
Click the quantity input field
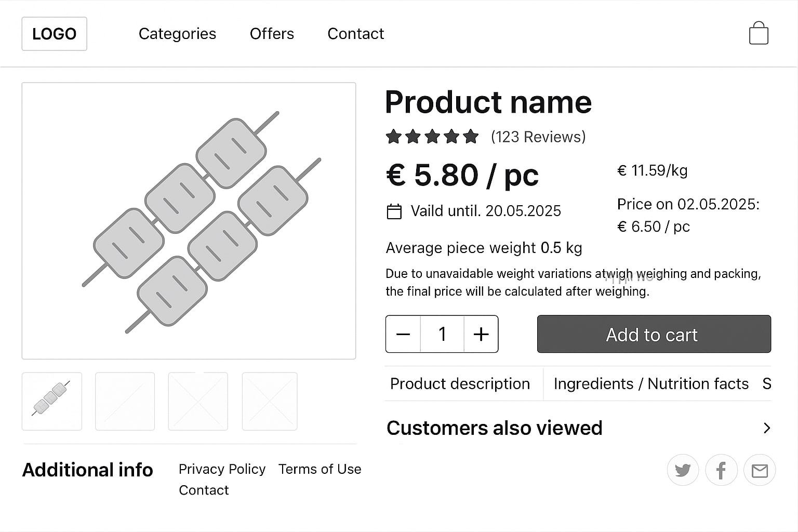tap(442, 334)
